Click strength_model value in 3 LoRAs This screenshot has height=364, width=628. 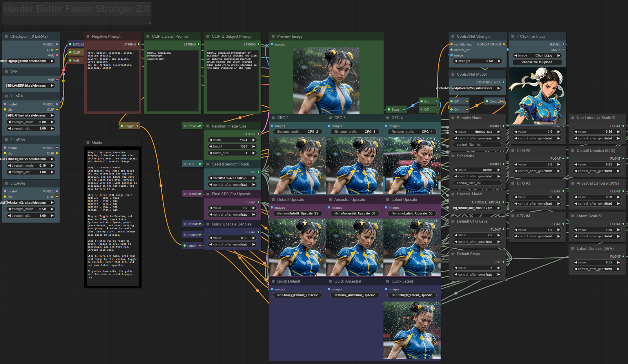pyautogui.click(x=30, y=209)
